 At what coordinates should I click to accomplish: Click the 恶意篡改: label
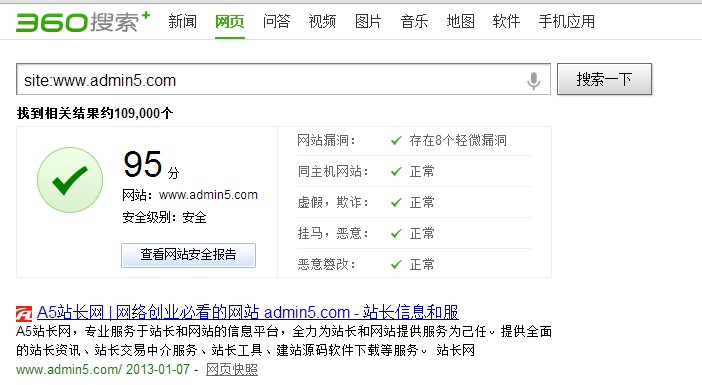(x=326, y=264)
